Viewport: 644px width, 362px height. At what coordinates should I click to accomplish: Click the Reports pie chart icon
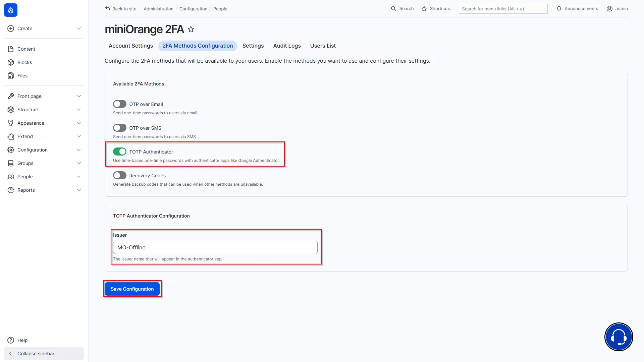tap(11, 190)
